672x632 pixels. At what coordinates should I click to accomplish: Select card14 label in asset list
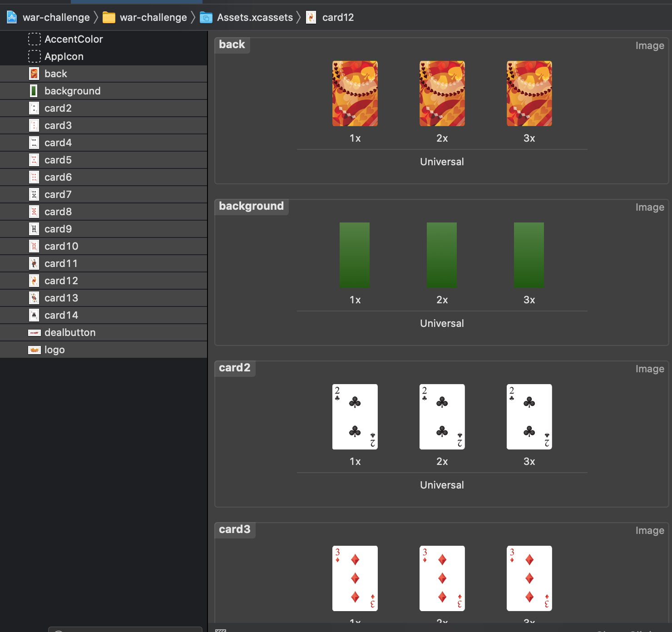point(61,315)
